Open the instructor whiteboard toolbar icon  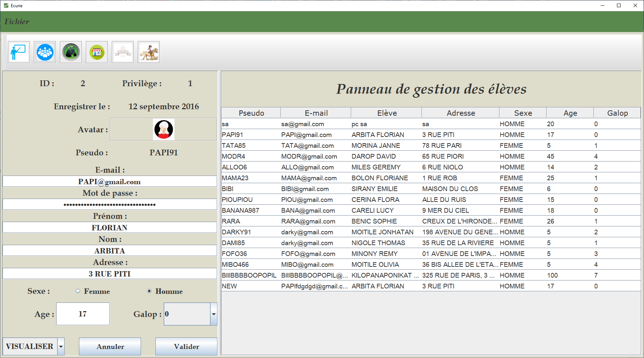[19, 52]
